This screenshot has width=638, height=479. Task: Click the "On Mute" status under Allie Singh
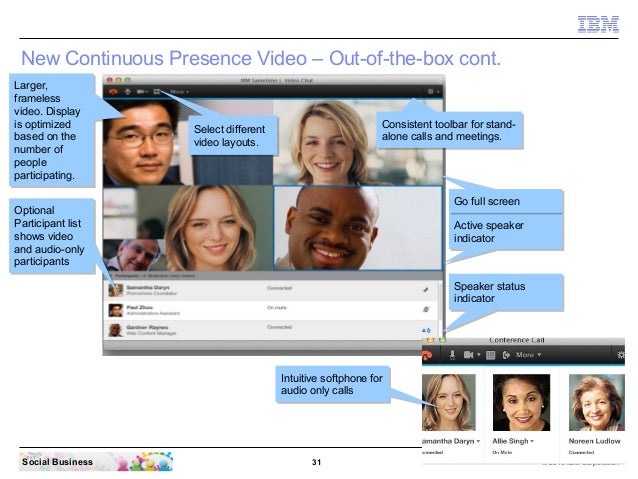(502, 453)
